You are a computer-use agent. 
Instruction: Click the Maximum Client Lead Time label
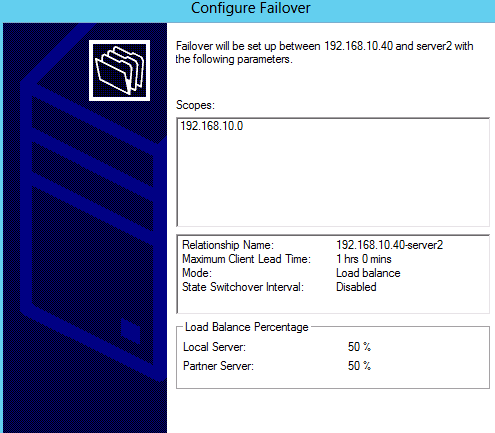[x=246, y=259]
